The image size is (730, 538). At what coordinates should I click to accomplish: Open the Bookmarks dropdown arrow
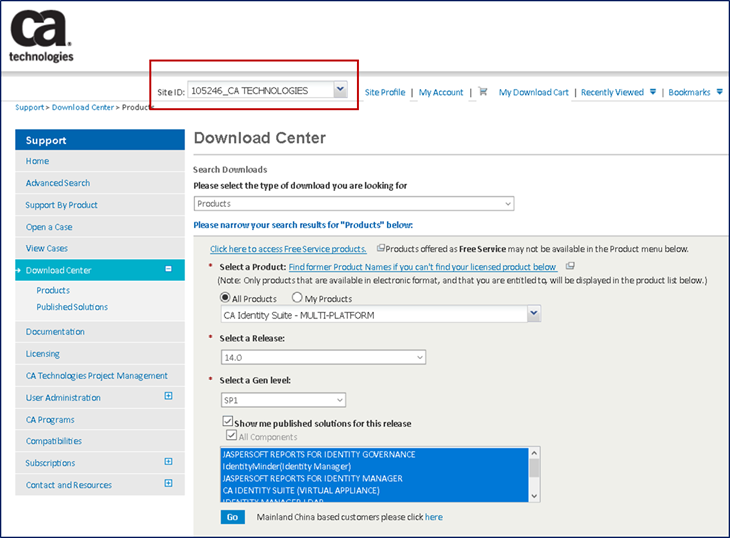pyautogui.click(x=719, y=92)
